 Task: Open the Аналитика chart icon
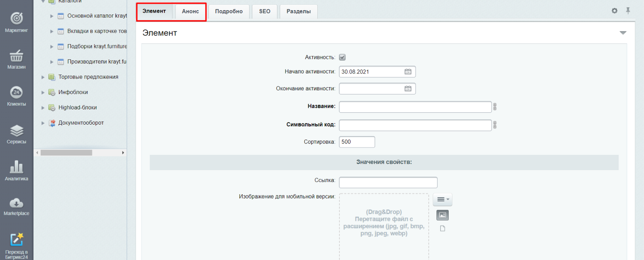(x=16, y=167)
